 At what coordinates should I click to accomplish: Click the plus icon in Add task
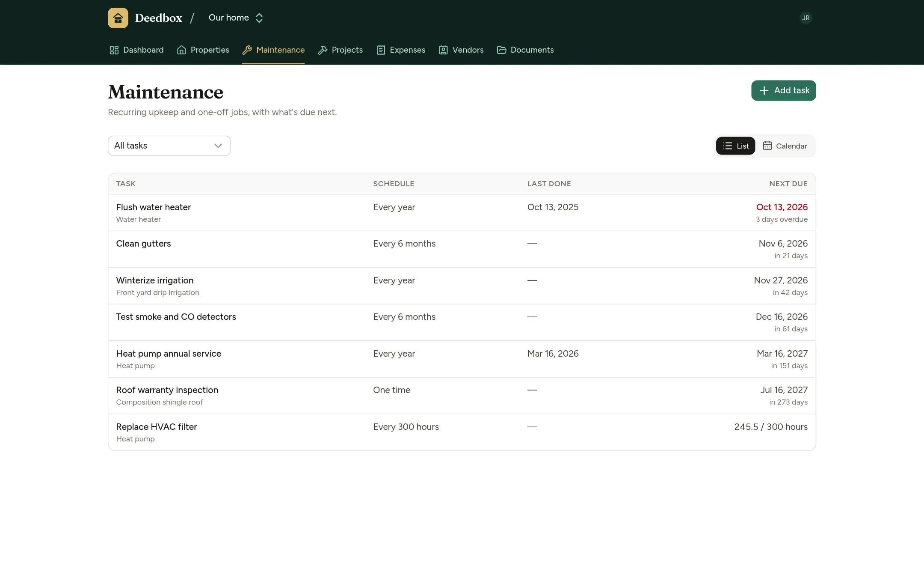coord(764,90)
